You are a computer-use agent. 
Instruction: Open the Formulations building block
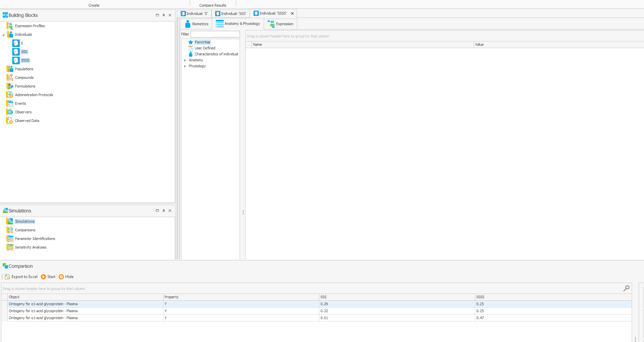coord(25,86)
